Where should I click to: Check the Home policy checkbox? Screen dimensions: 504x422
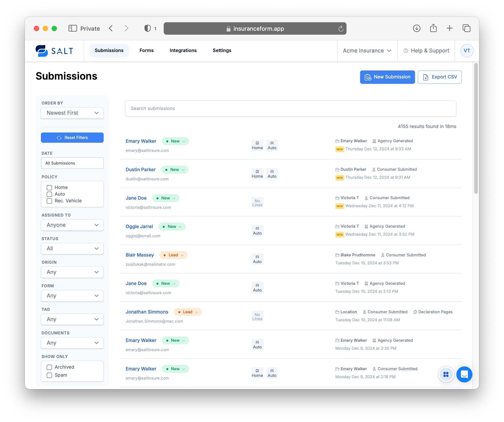49,188
